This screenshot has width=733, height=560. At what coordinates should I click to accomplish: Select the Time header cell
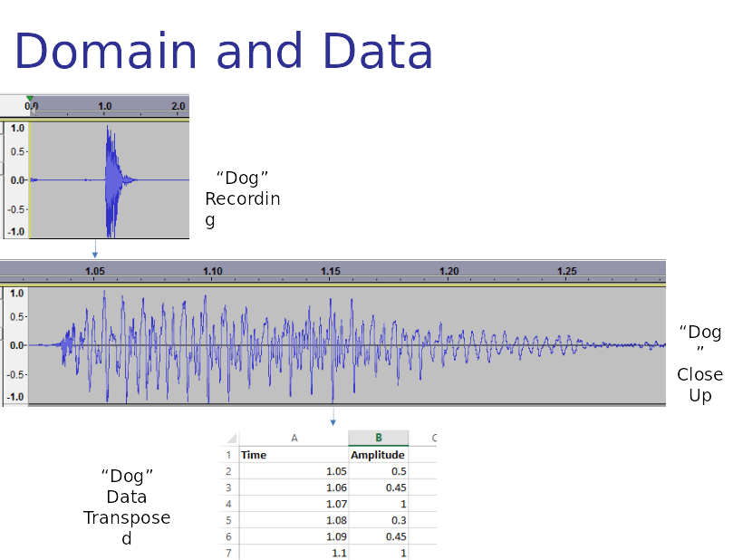click(x=294, y=455)
